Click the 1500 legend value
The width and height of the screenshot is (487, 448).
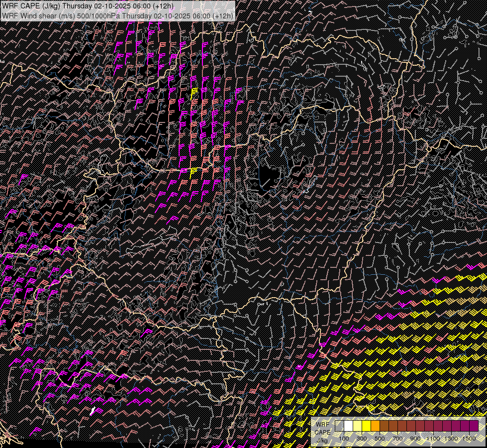(469, 438)
